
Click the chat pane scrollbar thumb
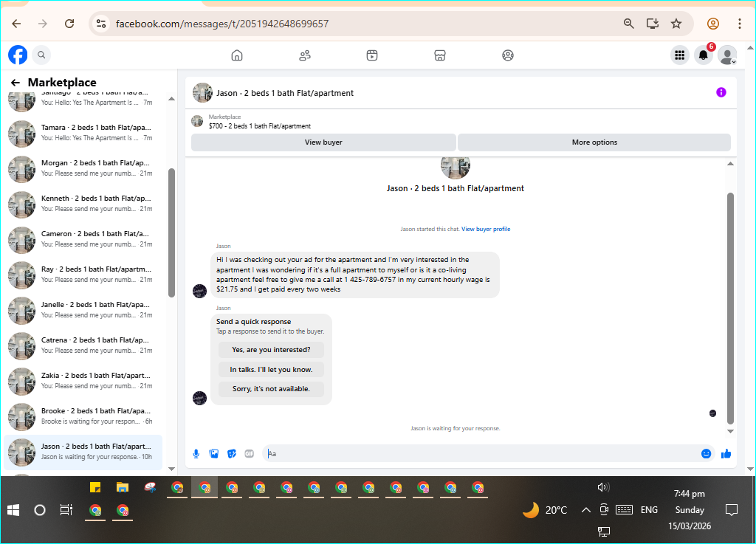click(x=730, y=309)
